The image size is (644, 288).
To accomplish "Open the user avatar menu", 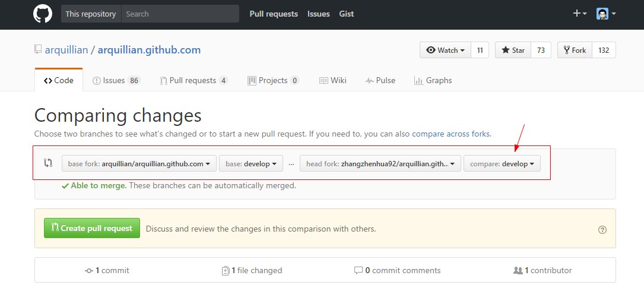I will [x=606, y=14].
